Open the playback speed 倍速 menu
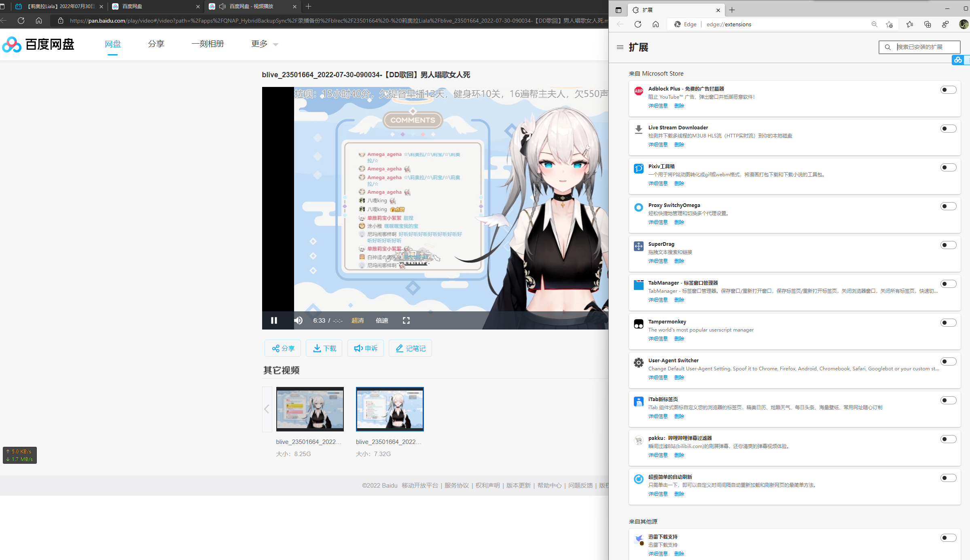The width and height of the screenshot is (970, 560). pos(381,320)
